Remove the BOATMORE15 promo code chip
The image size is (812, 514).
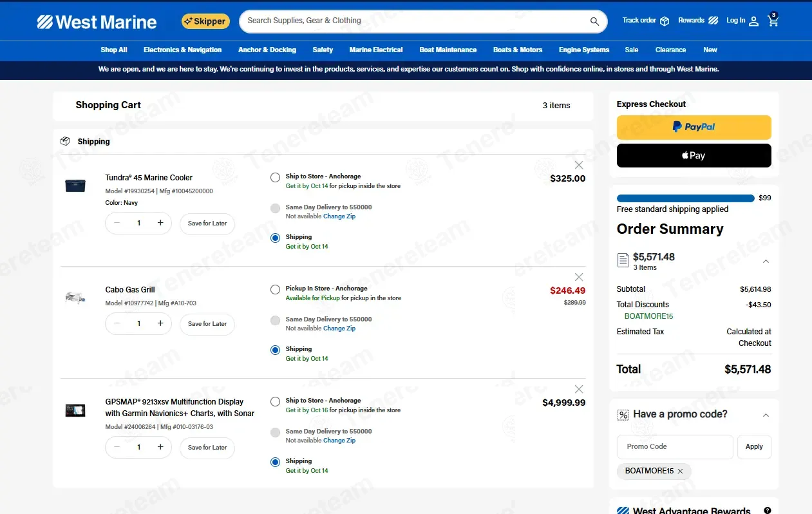click(x=680, y=471)
